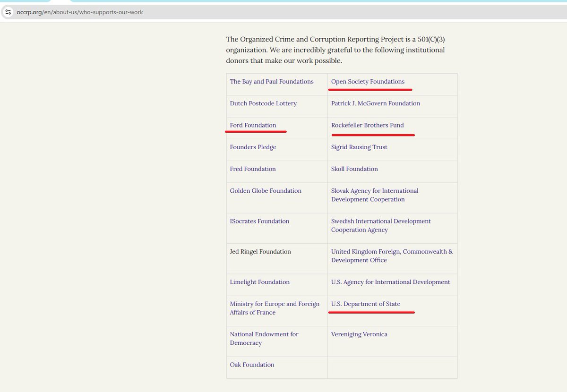Open the Open Society Foundations link
This screenshot has width=567, height=392.
coord(368,81)
